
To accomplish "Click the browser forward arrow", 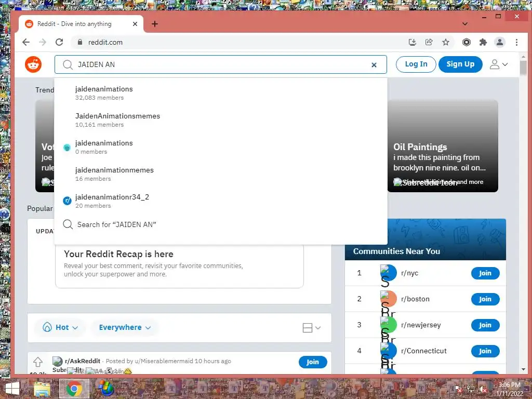I will (x=43, y=42).
